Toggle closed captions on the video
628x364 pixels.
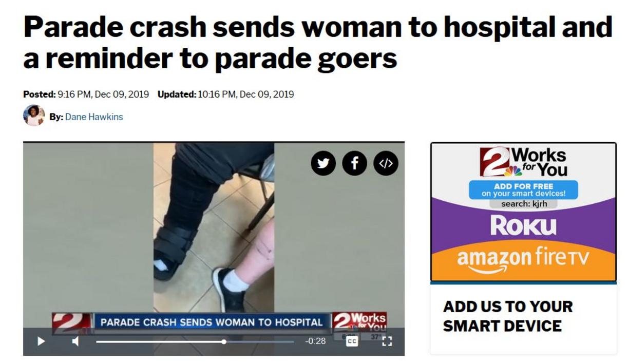tap(352, 341)
